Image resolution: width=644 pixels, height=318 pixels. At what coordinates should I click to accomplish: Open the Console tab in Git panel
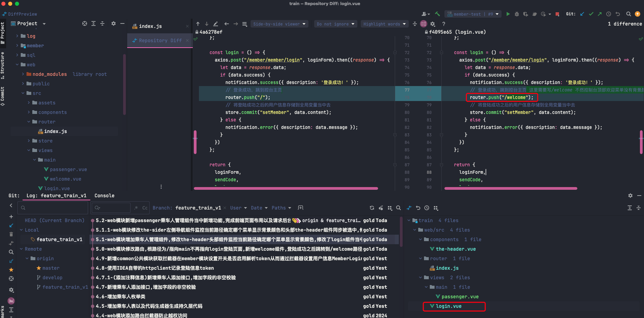pos(104,196)
